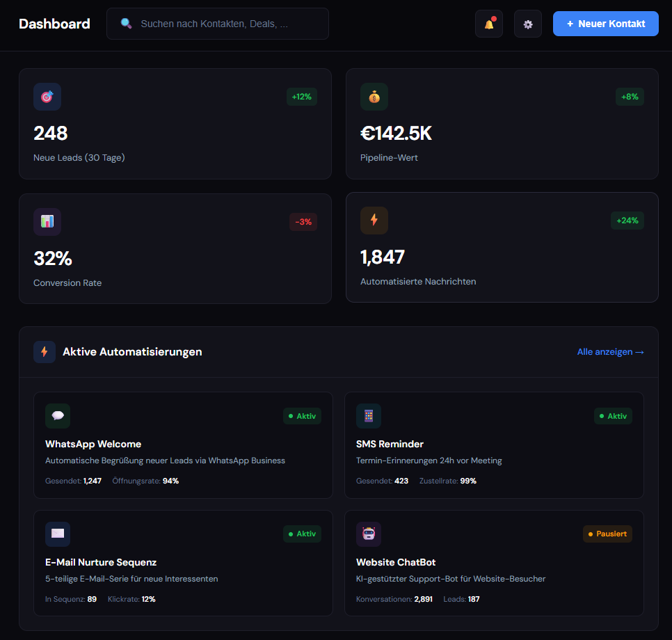This screenshot has height=640, width=672.
Task: Open the Alle anzeigen link
Action: (x=610, y=352)
